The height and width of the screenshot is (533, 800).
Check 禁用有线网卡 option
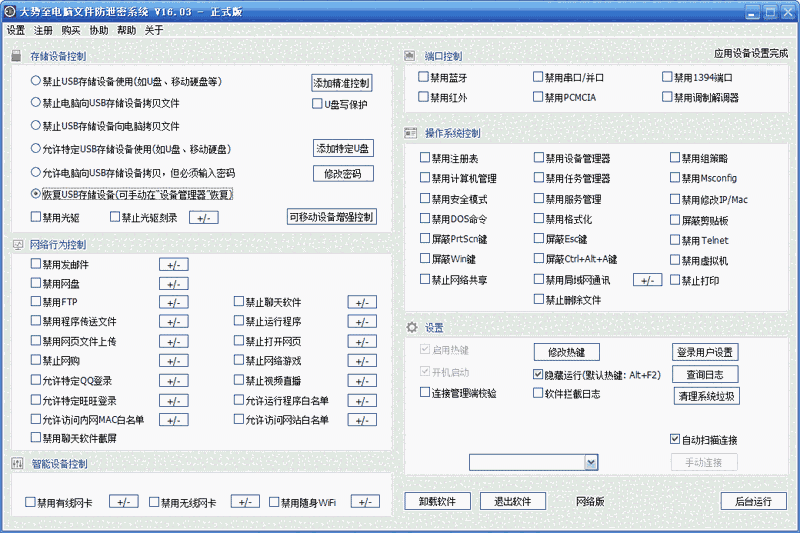click(x=31, y=502)
